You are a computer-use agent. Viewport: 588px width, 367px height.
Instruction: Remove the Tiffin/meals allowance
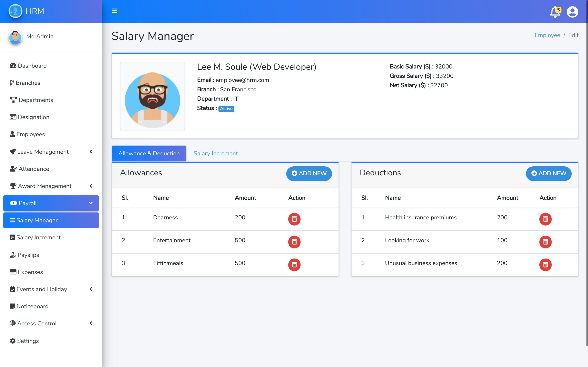click(294, 265)
